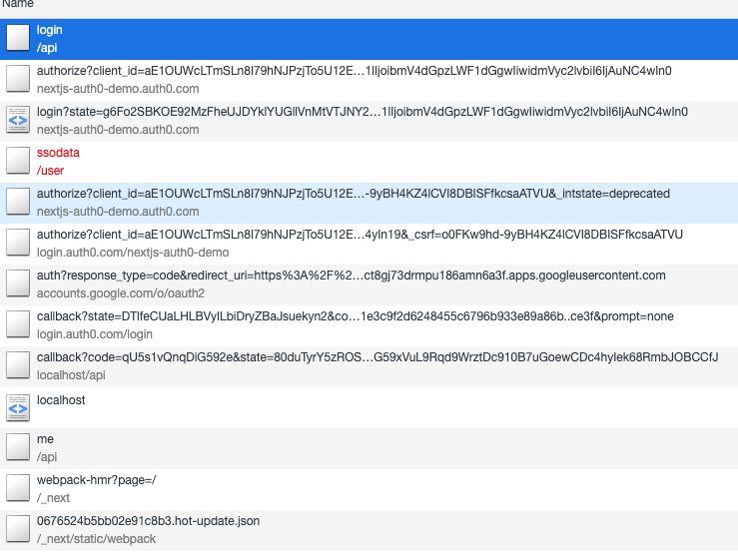Click the icon beside me /api request
738x560 pixels.
(x=18, y=447)
